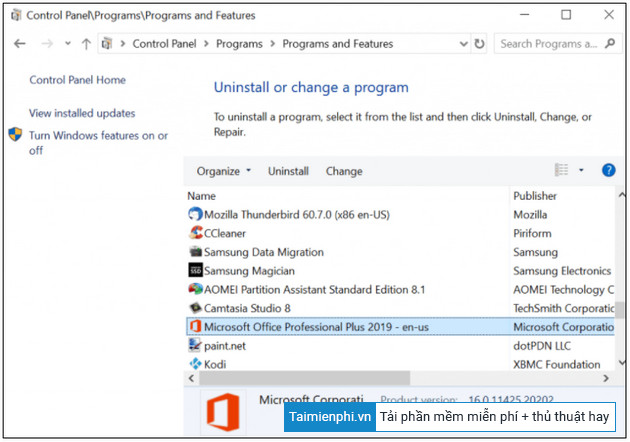Select Mozilla Thunderbird 60.7.0 row text
Image resolution: width=630 pixels, height=442 pixels.
297,215
